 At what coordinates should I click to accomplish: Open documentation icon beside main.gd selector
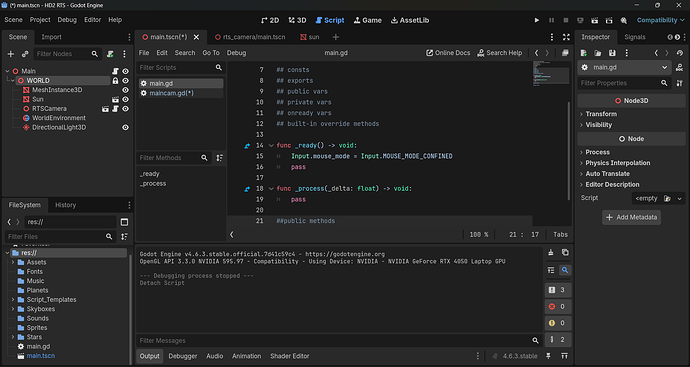(679, 67)
